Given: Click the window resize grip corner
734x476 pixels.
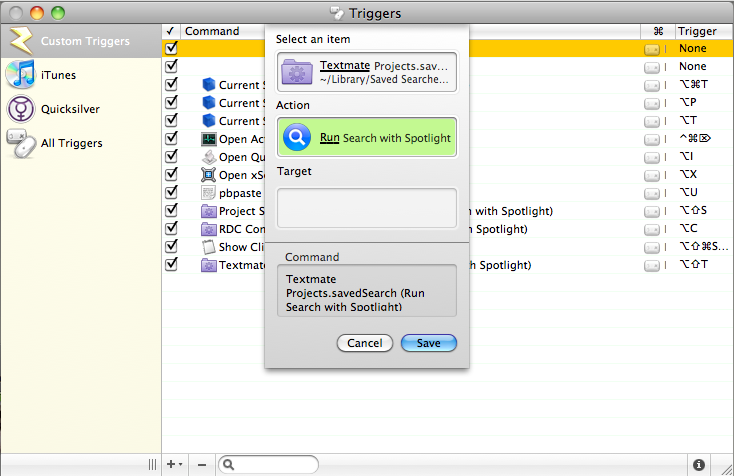Looking at the screenshot, I should point(726,469).
